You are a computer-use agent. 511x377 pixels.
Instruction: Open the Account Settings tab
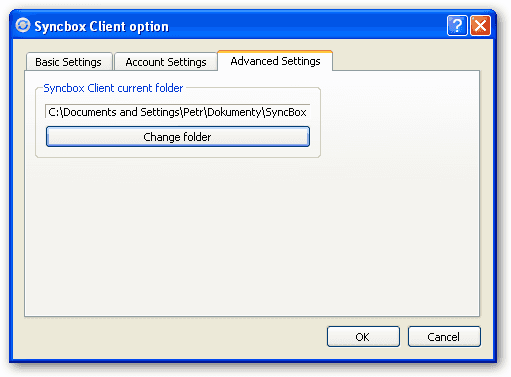click(x=166, y=62)
